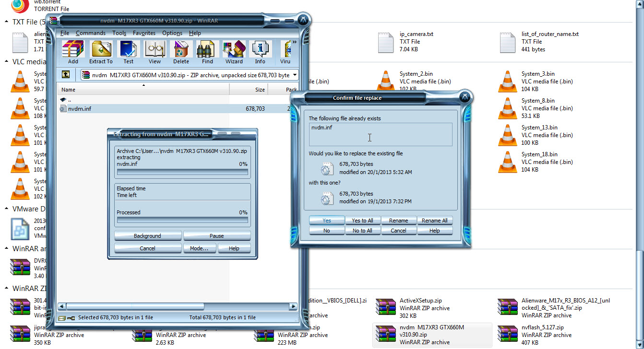644x349 pixels.
Task: Click the WinRAR horizontal scrollbar right arrow
Action: [x=293, y=306]
